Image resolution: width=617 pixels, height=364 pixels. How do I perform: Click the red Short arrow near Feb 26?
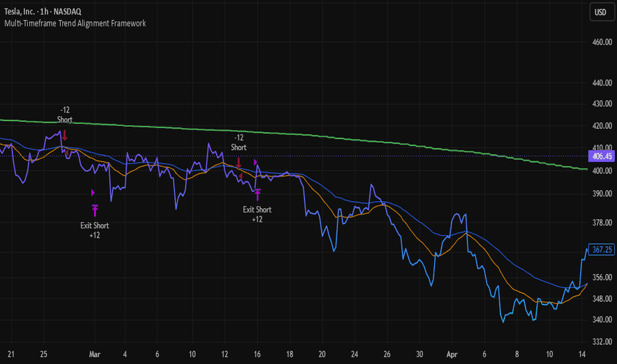click(65, 135)
